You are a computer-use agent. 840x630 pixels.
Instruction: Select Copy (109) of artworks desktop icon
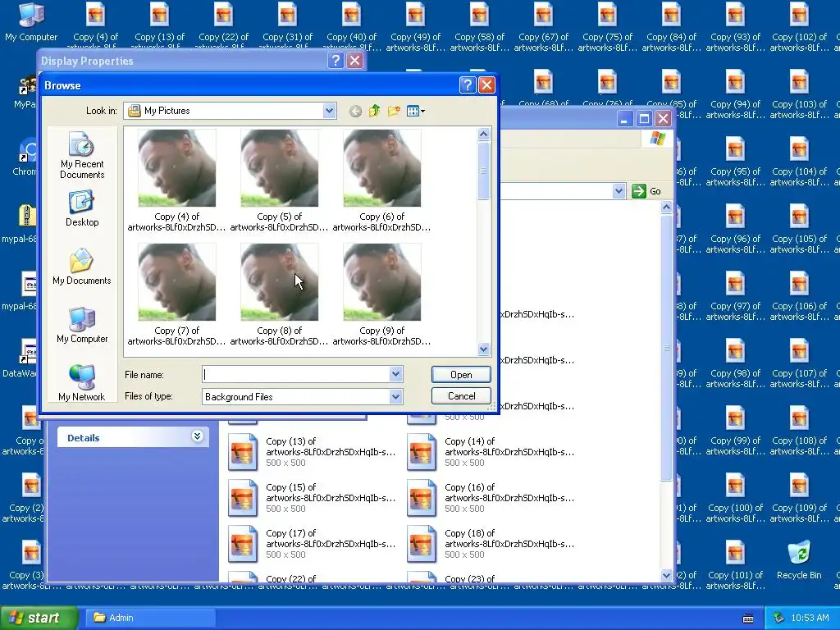(x=799, y=498)
